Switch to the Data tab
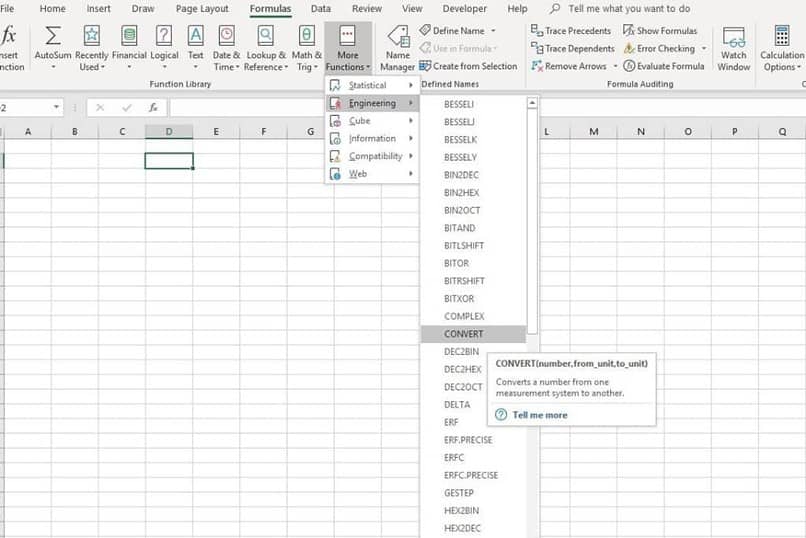806x538 pixels. [321, 9]
